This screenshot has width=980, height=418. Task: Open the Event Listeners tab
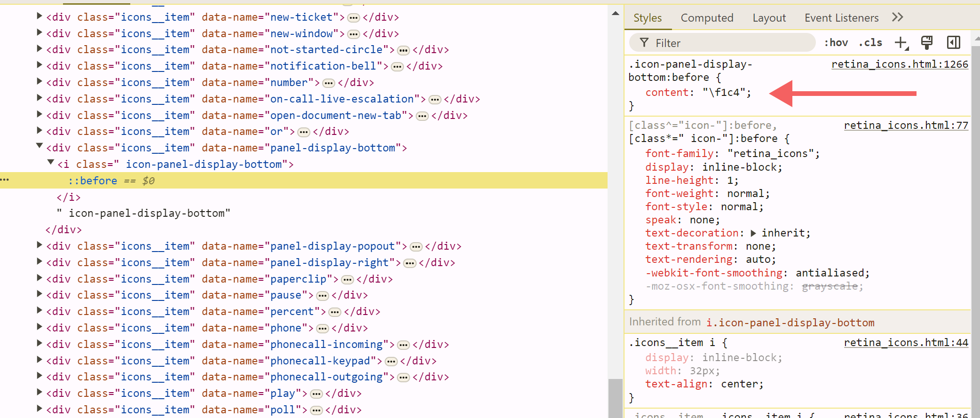pos(841,18)
